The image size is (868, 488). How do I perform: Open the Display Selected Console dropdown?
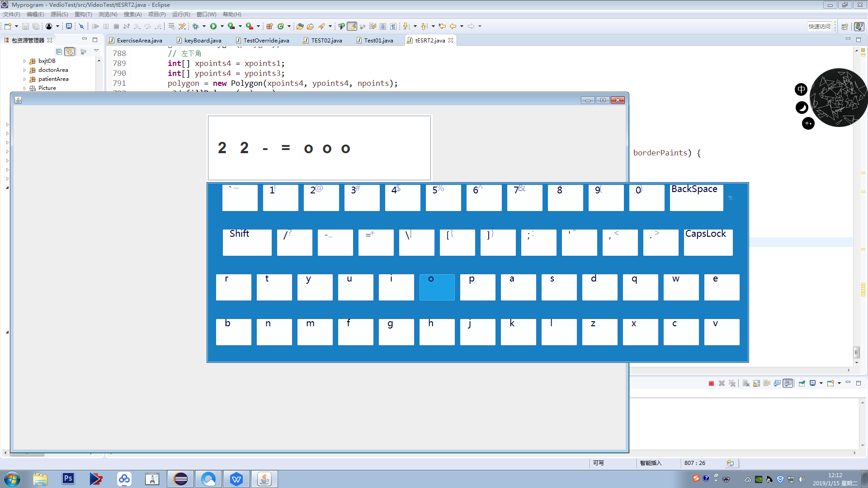tap(821, 383)
